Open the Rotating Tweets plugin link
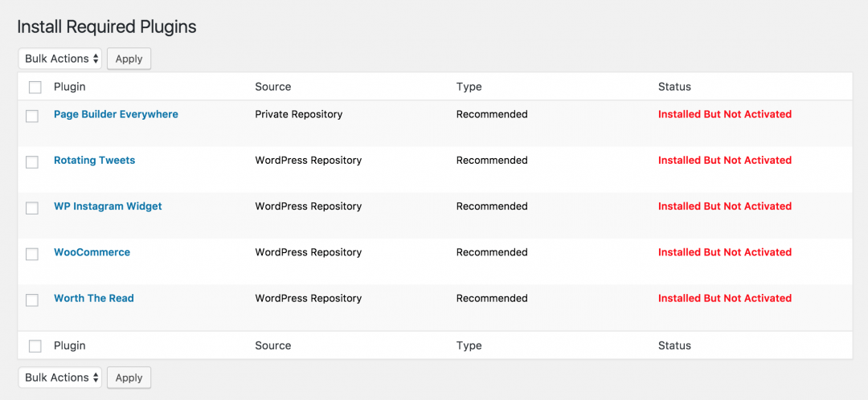 click(x=94, y=161)
